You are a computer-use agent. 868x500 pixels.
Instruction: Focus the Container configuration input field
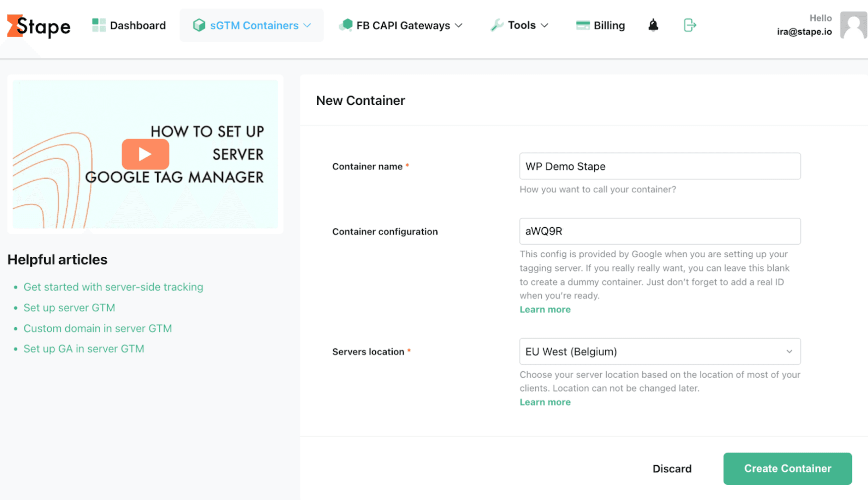pos(660,231)
